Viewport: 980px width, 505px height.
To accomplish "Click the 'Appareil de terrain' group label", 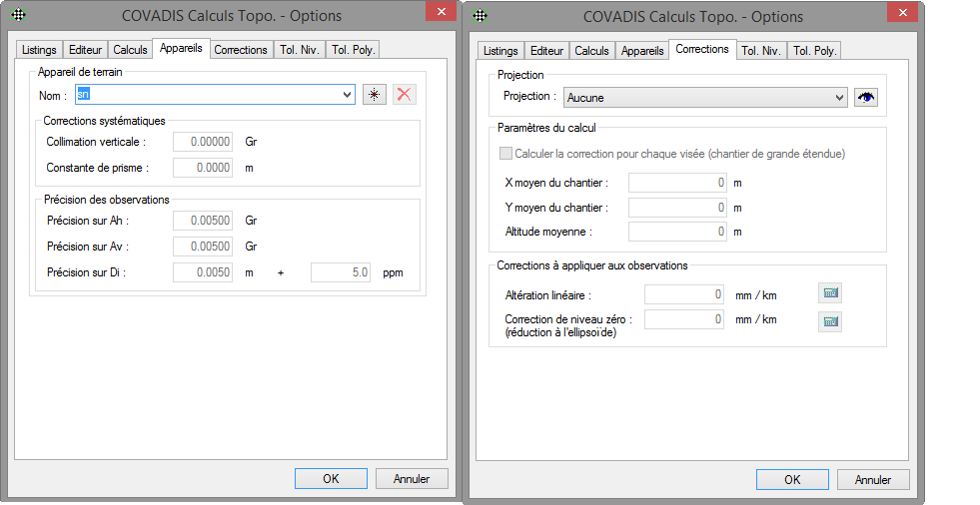I will pyautogui.click(x=80, y=72).
